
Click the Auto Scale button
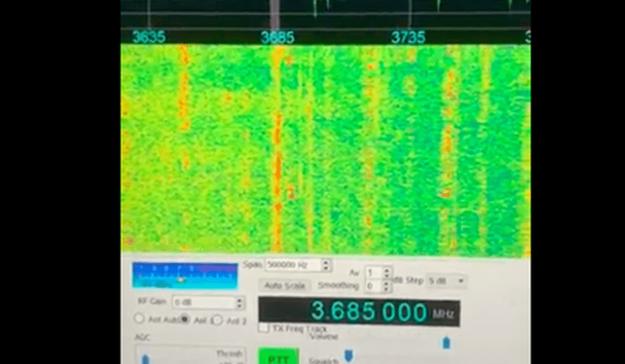click(x=284, y=286)
